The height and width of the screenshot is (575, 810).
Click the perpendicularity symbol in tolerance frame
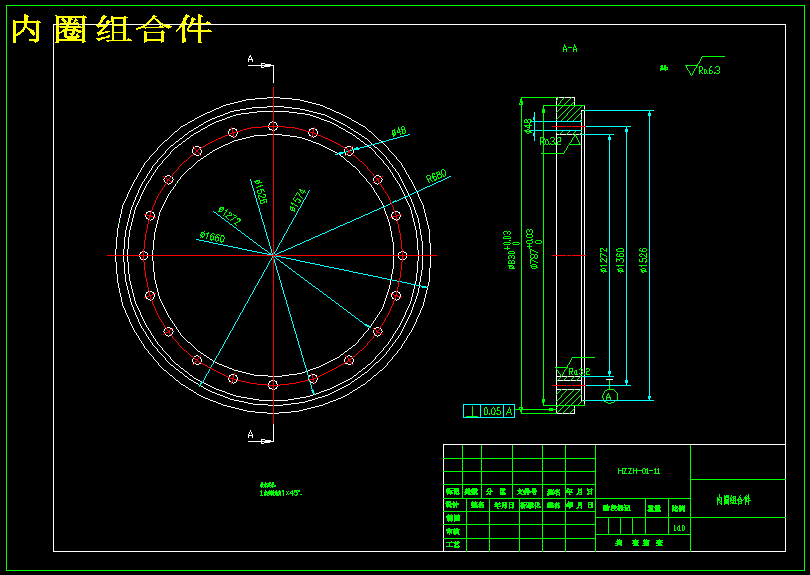[x=472, y=411]
